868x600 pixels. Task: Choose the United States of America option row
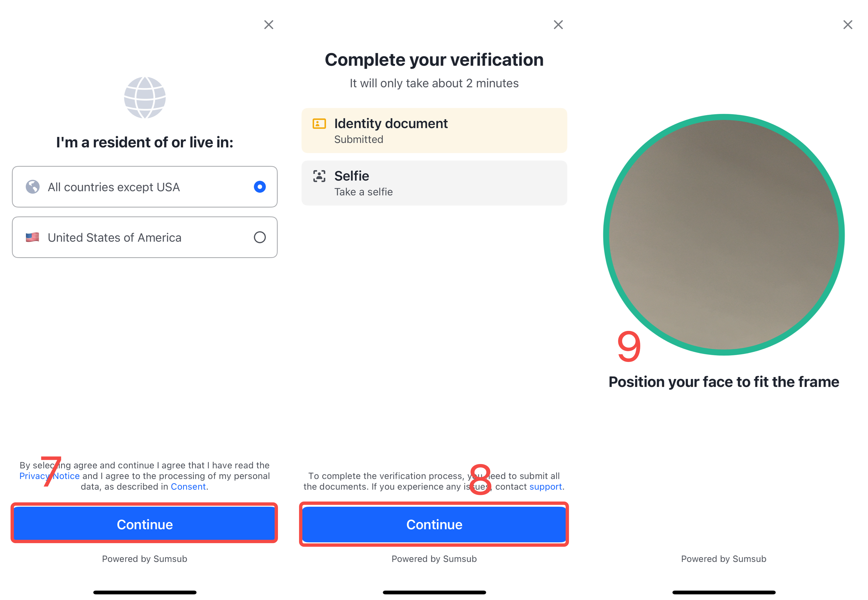145,237
